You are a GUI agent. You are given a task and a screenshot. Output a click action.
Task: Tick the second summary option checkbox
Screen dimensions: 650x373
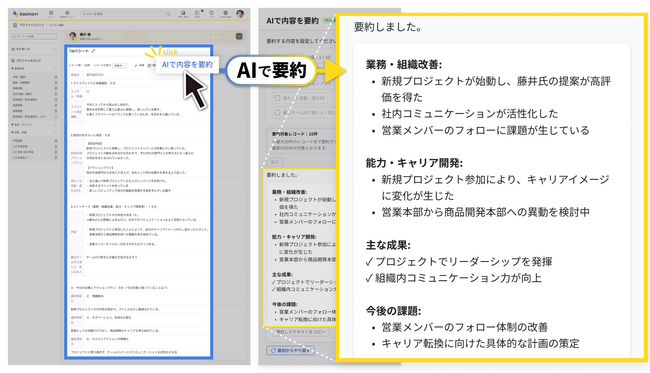click(277, 112)
